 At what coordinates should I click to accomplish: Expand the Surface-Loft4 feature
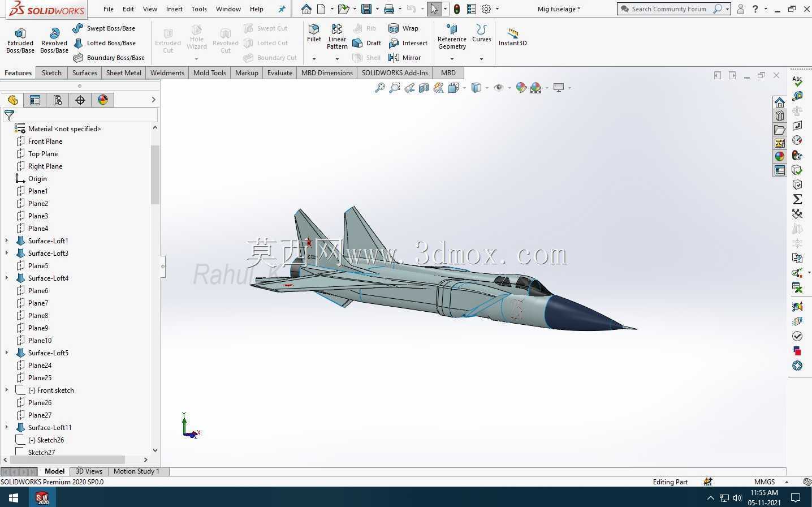[7, 278]
